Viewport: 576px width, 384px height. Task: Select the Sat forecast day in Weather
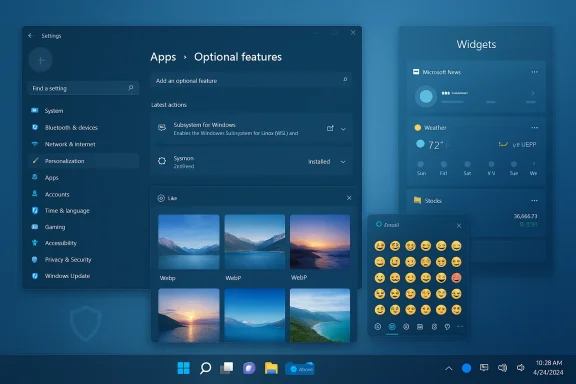click(x=467, y=168)
